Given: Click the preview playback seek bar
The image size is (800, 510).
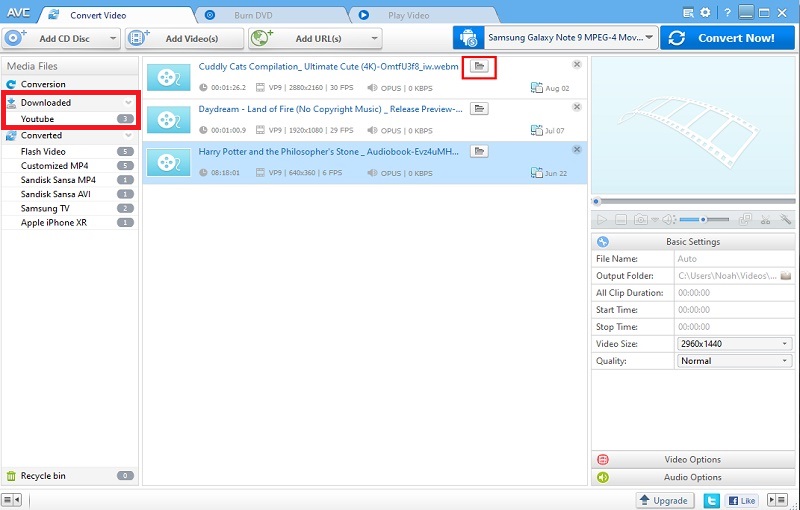Looking at the screenshot, I should (x=693, y=201).
